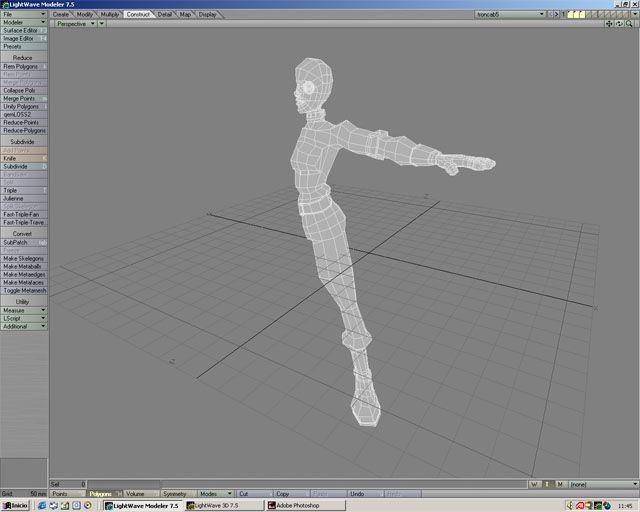The height and width of the screenshot is (512, 640).
Task: Click the Triple button
Action: click(x=24, y=190)
